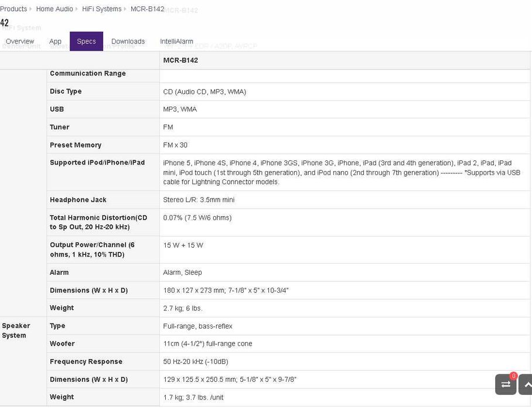Image resolution: width=532 pixels, height=410 pixels.
Task: Open the App tab
Action: 55,42
